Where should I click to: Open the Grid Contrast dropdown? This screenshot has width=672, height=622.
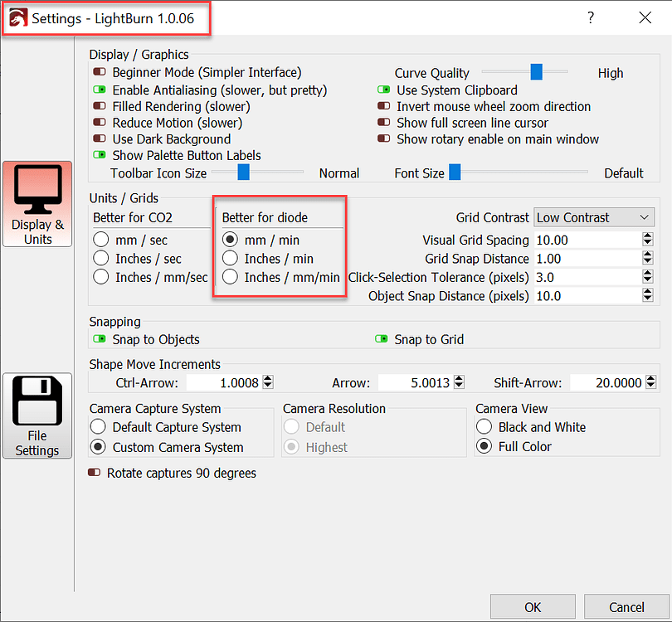[x=594, y=217]
